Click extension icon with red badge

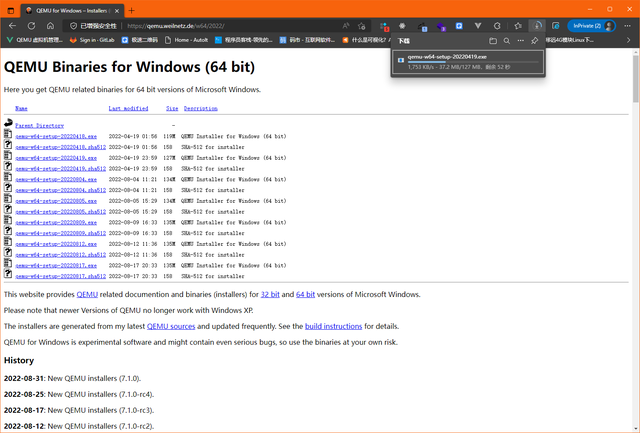coord(384,27)
